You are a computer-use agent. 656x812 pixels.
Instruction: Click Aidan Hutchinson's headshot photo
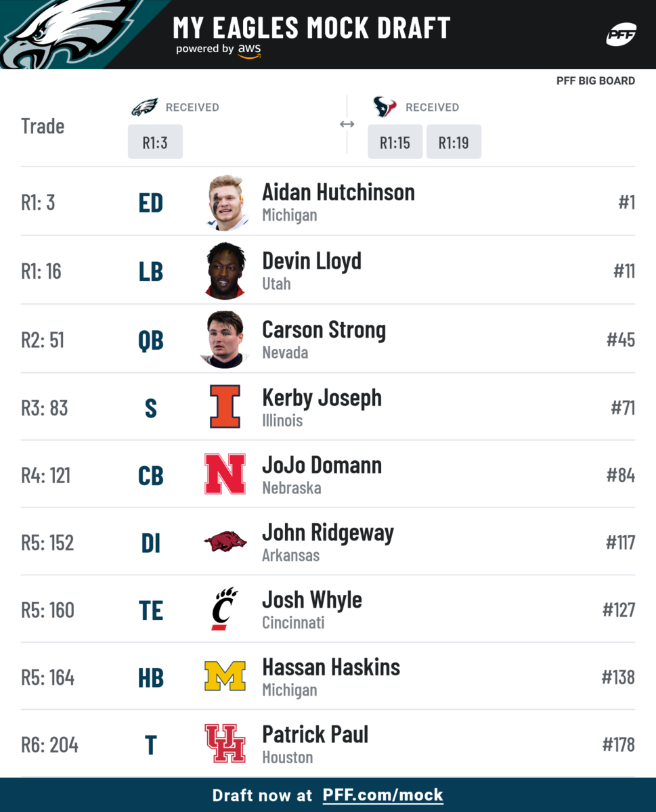(x=225, y=203)
